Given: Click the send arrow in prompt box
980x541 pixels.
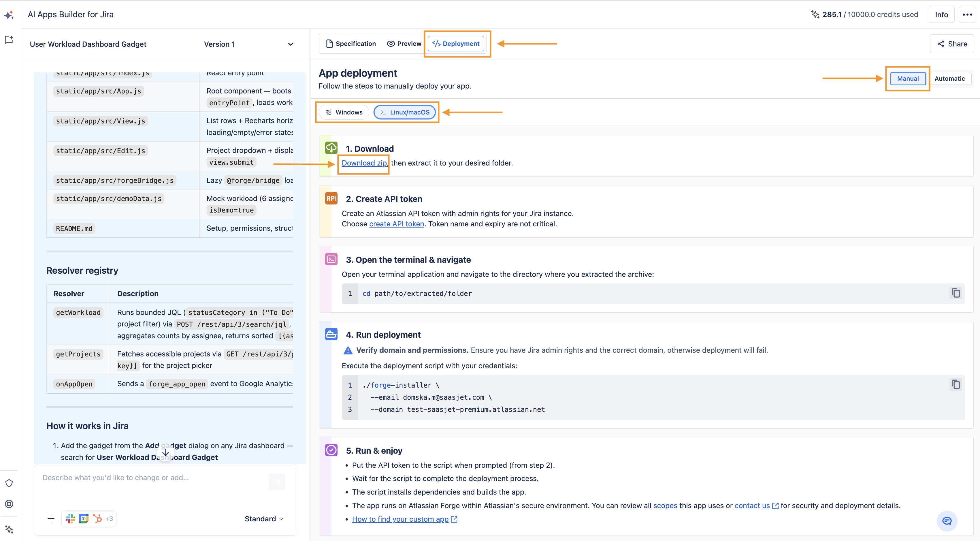Looking at the screenshot, I should [277, 482].
